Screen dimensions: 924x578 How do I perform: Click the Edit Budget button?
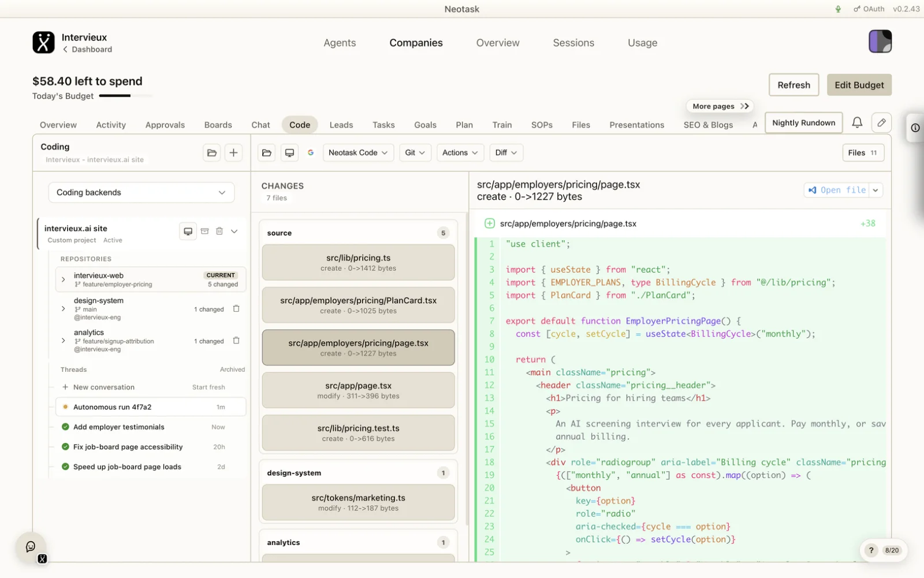click(859, 85)
